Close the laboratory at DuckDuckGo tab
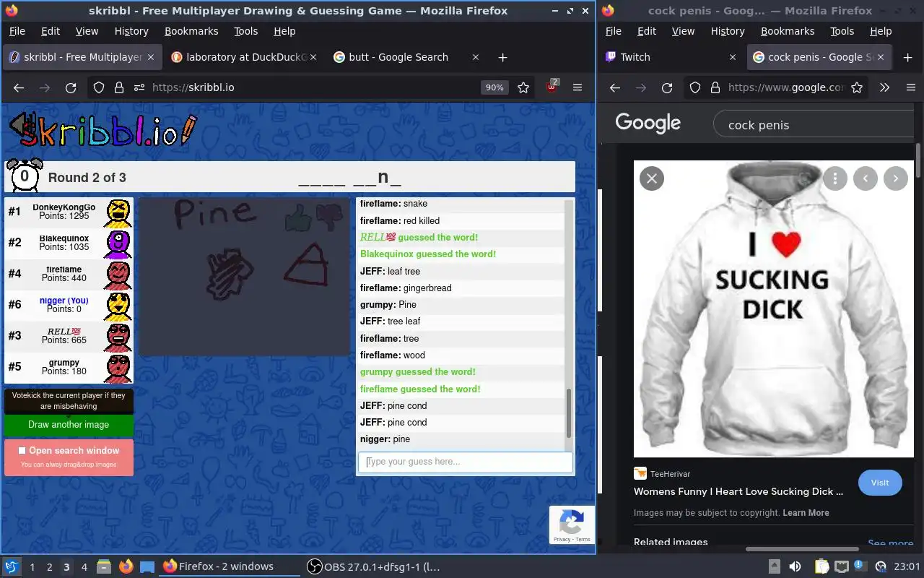This screenshot has height=578, width=924. coord(313,57)
